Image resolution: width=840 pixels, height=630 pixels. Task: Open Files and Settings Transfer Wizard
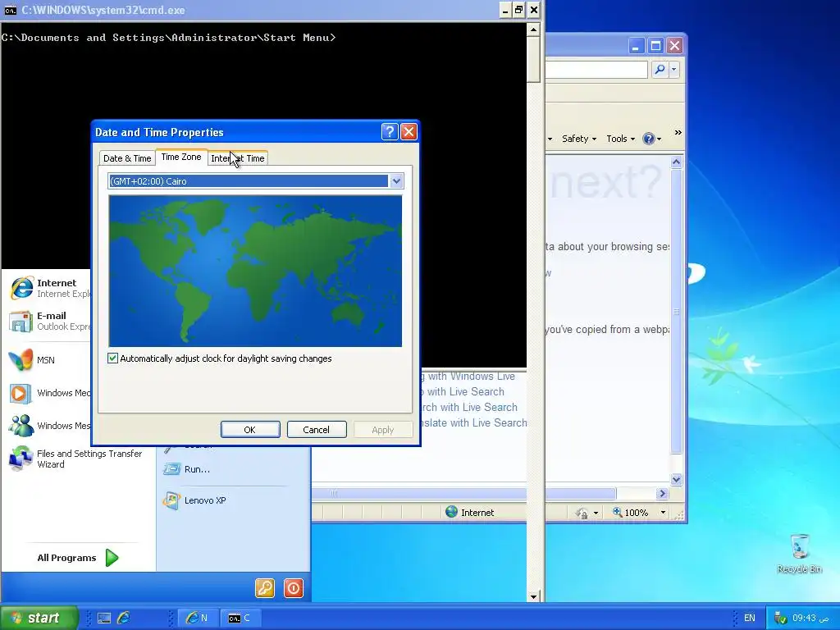78,459
